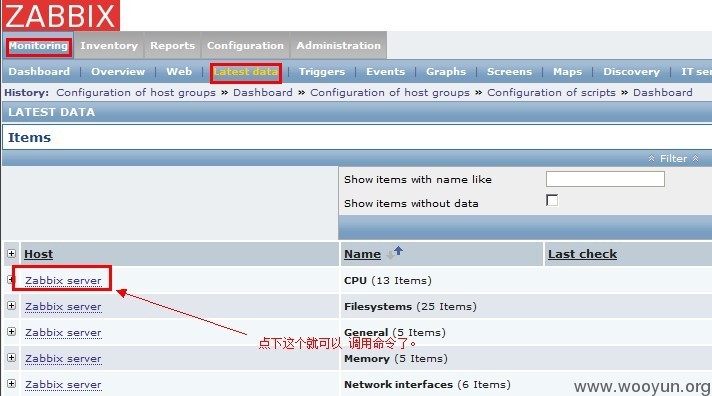Sort by Last check column header
The height and width of the screenshot is (396, 712).
[583, 254]
